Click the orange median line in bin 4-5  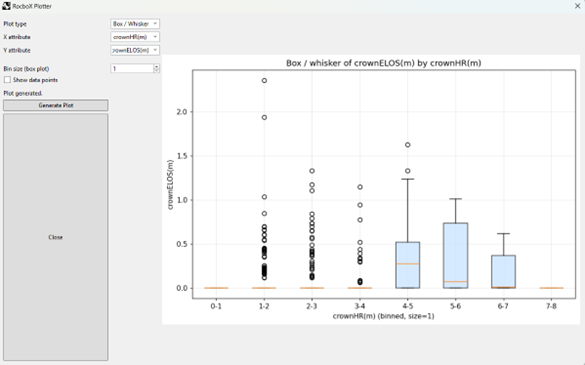(x=408, y=264)
